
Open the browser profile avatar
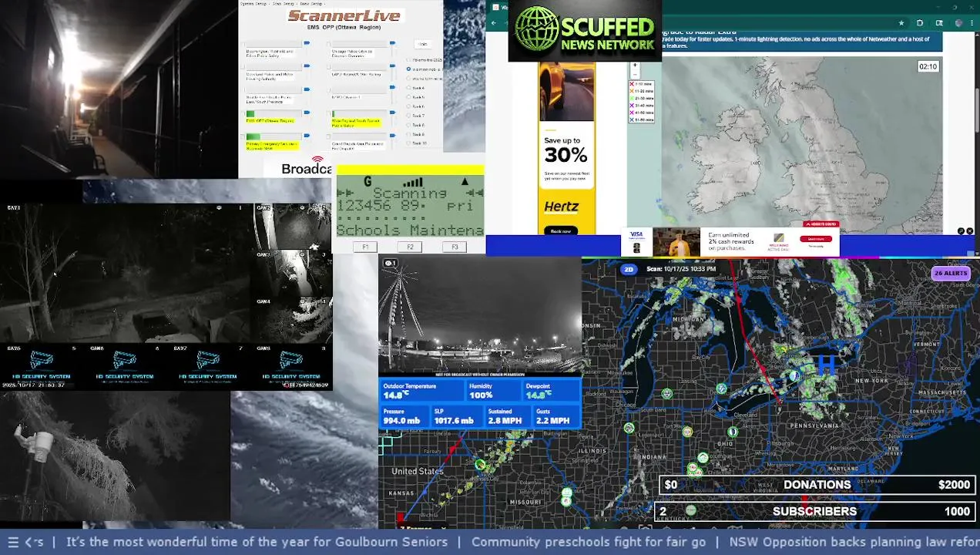[x=958, y=23]
